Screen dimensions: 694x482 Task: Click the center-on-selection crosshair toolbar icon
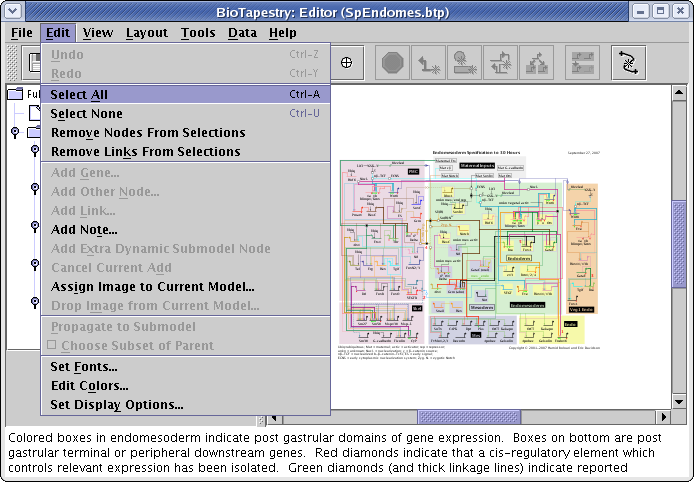click(x=347, y=62)
